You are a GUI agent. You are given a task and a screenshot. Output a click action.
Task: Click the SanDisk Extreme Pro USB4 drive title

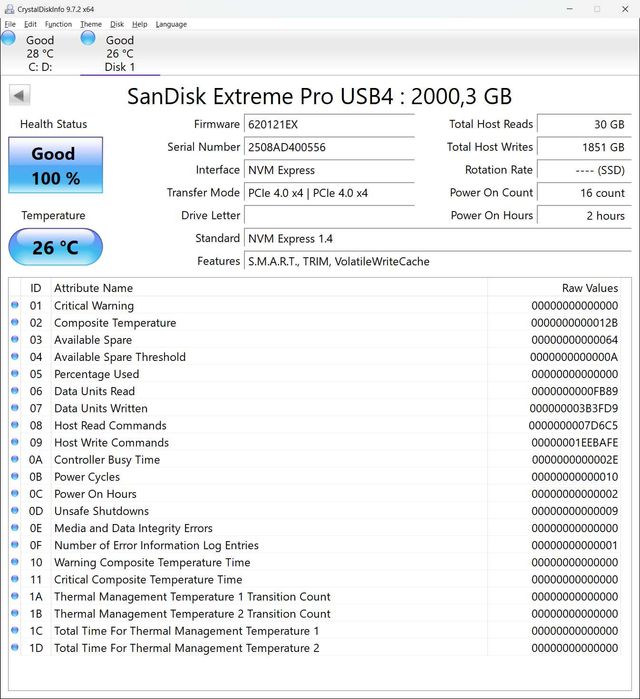pos(320,96)
